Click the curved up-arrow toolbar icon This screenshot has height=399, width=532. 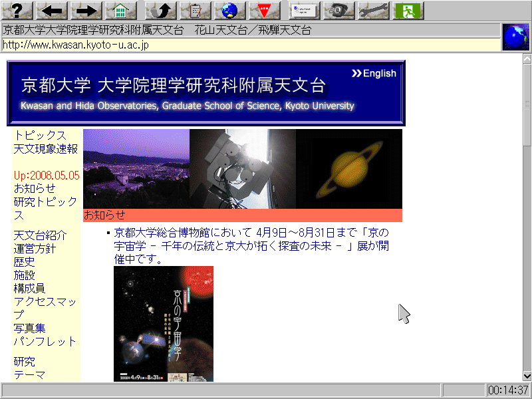pyautogui.click(x=161, y=10)
